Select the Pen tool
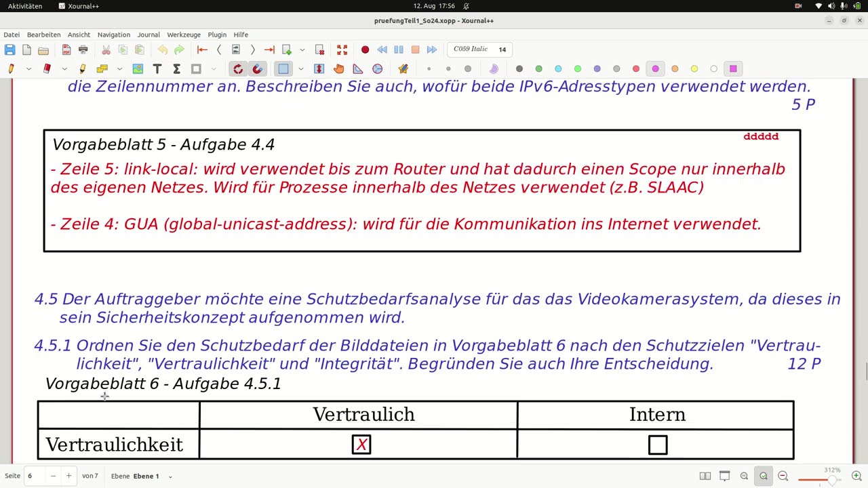868x488 pixels. [11, 68]
